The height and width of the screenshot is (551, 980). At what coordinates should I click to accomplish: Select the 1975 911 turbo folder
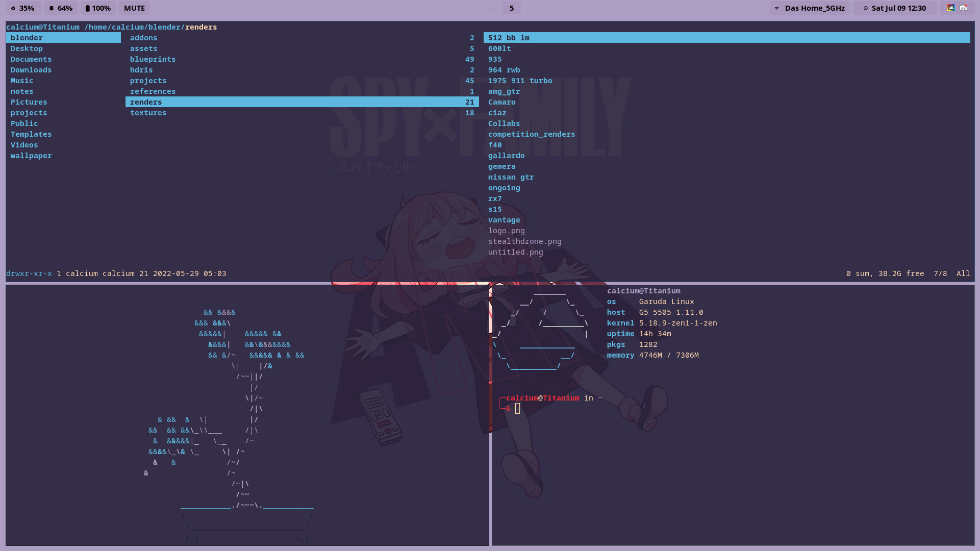pos(520,81)
